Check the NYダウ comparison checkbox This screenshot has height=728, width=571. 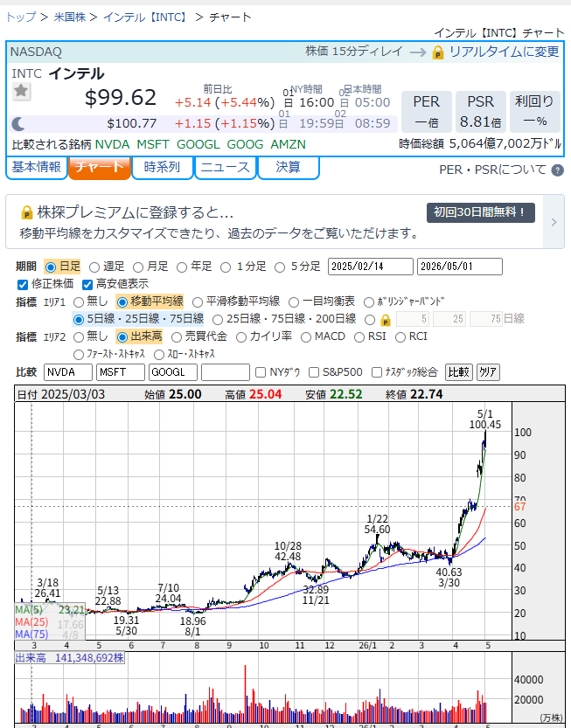261,372
